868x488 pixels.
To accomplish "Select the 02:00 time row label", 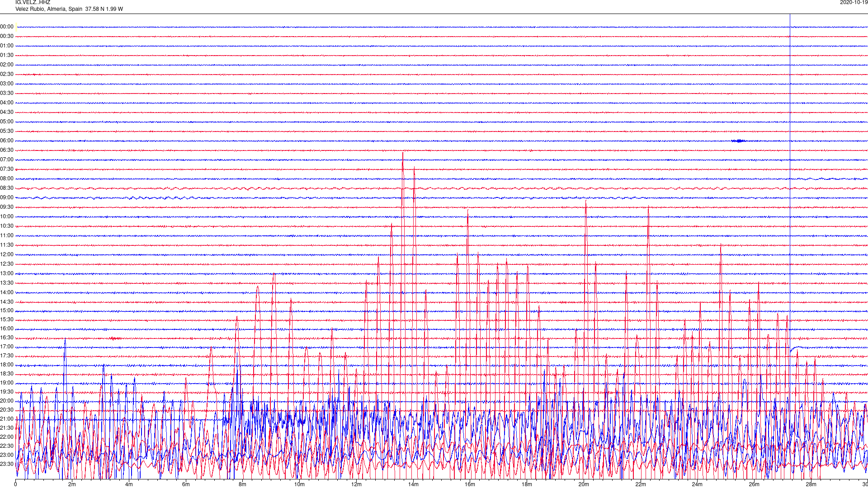I will coord(7,65).
